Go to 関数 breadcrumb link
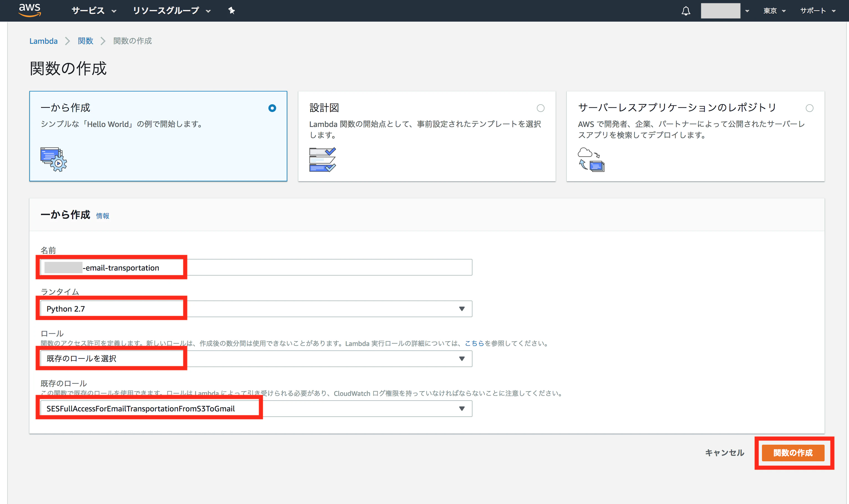849x504 pixels. [85, 41]
